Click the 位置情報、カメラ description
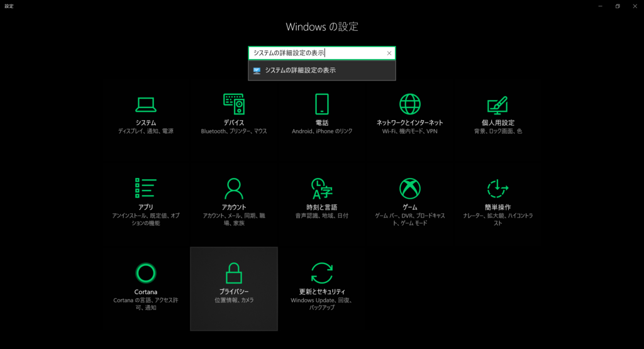Screen dimensions: 644x349 pos(234,300)
